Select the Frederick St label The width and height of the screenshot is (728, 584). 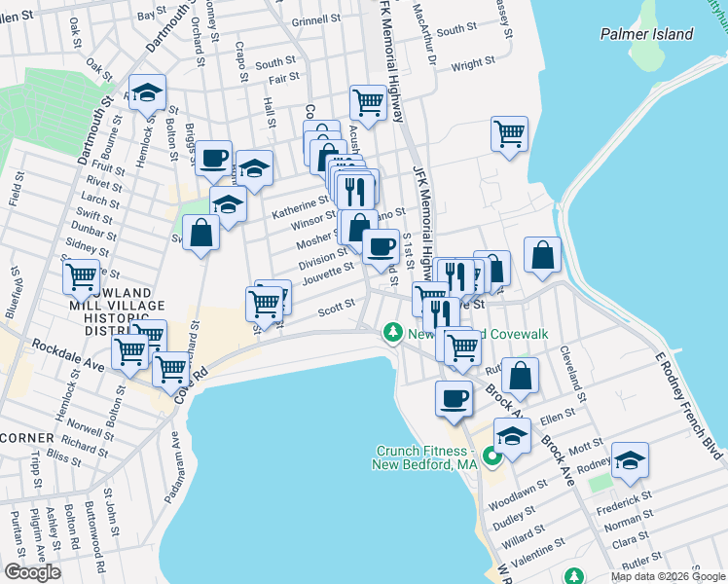pyautogui.click(x=625, y=503)
